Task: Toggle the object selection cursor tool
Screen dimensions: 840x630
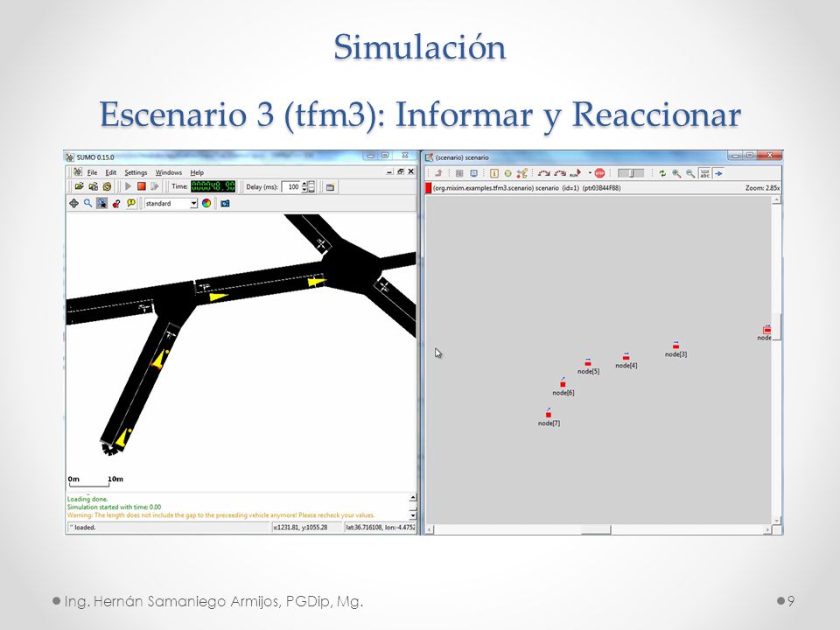Action: tap(101, 204)
